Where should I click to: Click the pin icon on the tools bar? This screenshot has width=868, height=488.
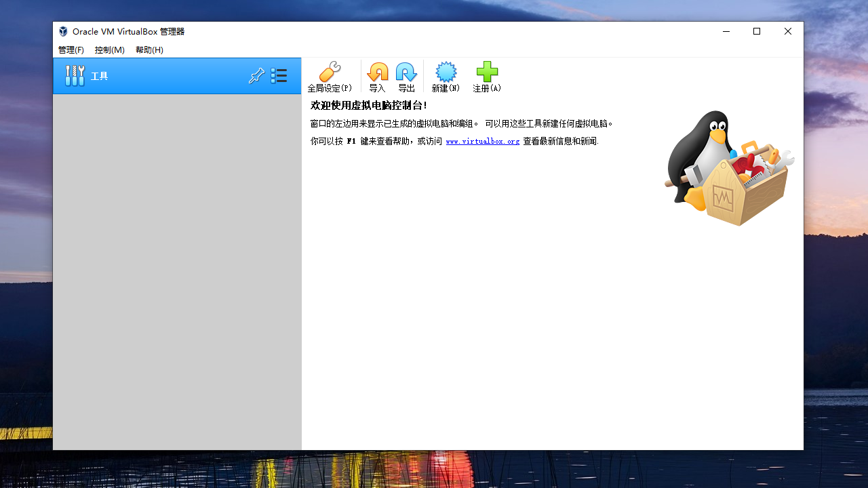coord(256,75)
